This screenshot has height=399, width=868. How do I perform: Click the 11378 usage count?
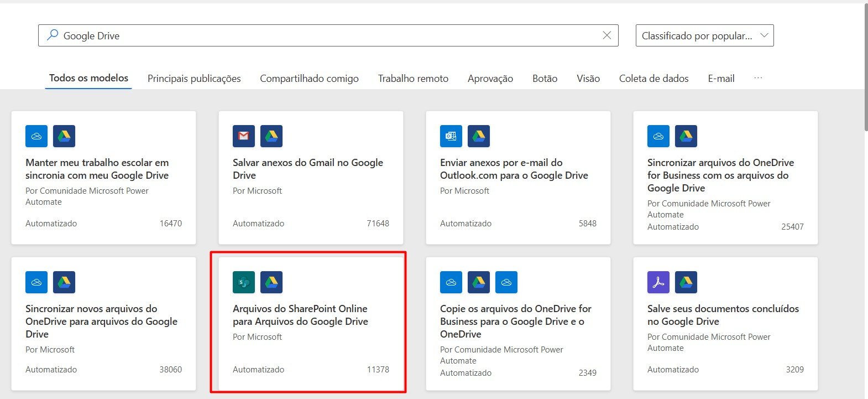click(378, 370)
